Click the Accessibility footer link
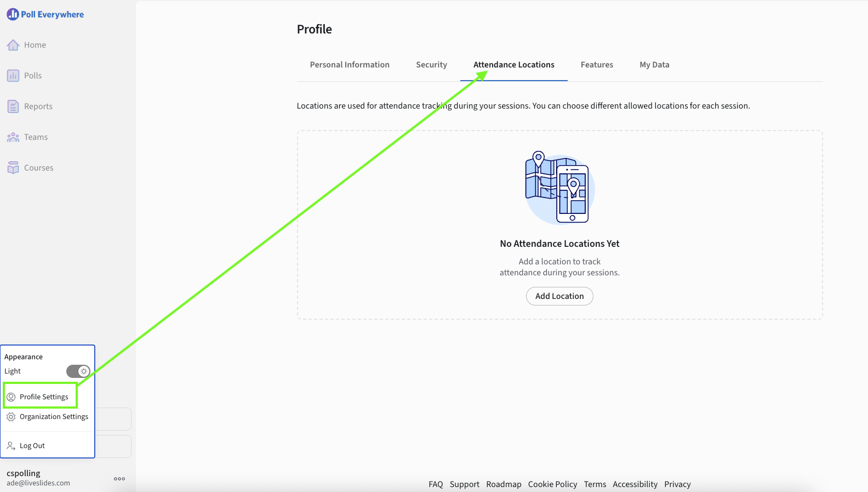This screenshot has height=492, width=868. [635, 484]
